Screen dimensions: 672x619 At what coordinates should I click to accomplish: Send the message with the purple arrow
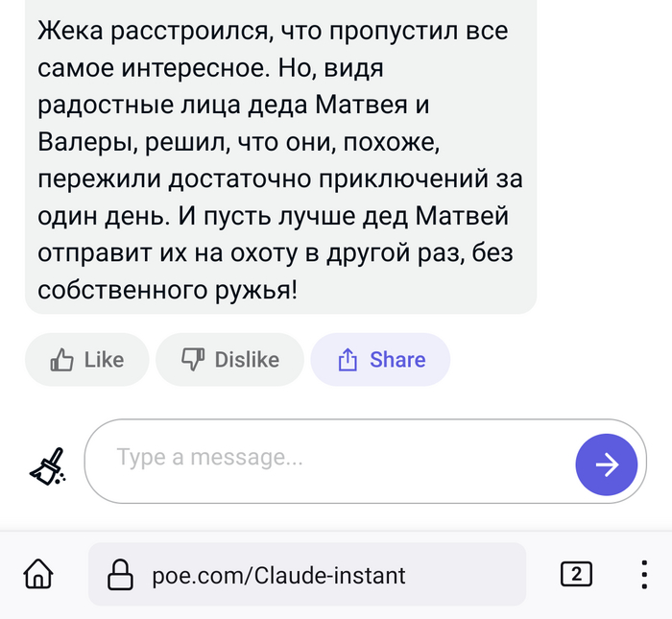(606, 465)
